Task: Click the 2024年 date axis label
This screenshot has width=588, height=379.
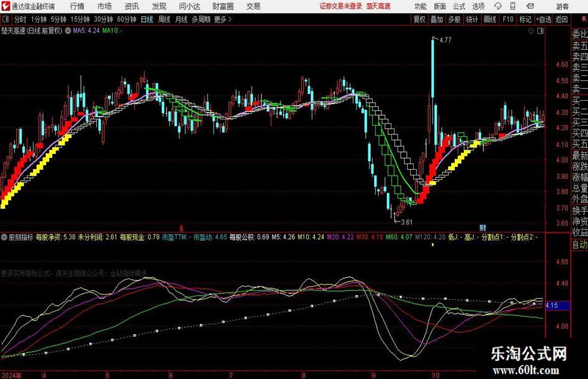Action: [12, 375]
